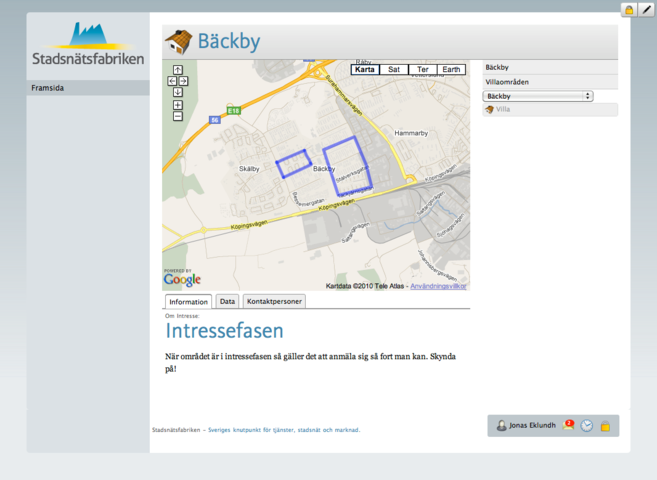Pan the map up with arrow button

tap(178, 69)
